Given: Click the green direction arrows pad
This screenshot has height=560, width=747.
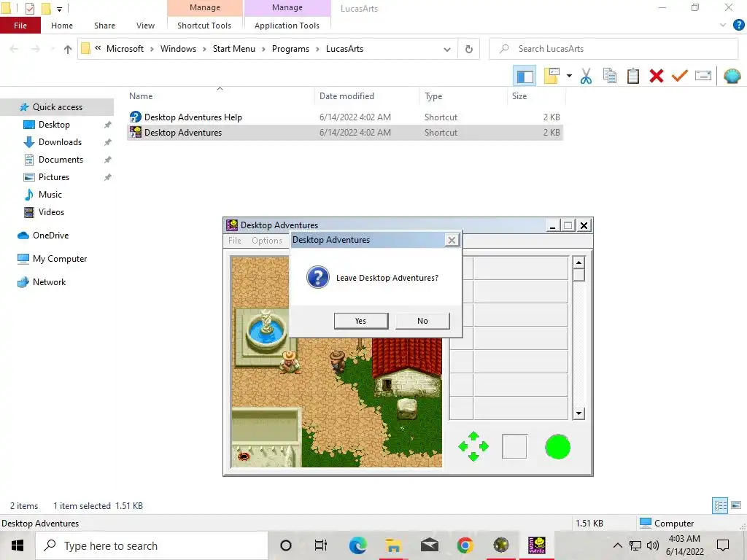Looking at the screenshot, I should pyautogui.click(x=473, y=447).
